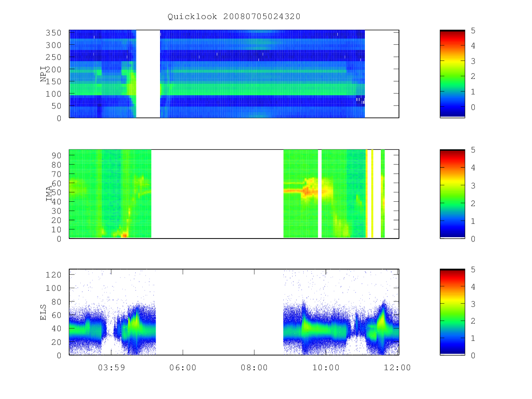Click inside the ELS spectrogram panel
The image size is (532, 399).
click(234, 312)
